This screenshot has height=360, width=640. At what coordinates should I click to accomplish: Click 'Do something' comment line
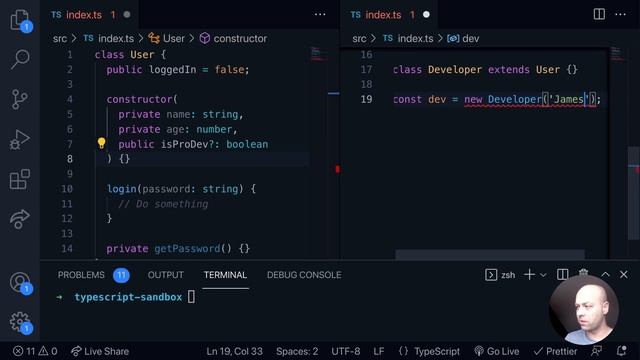click(163, 204)
